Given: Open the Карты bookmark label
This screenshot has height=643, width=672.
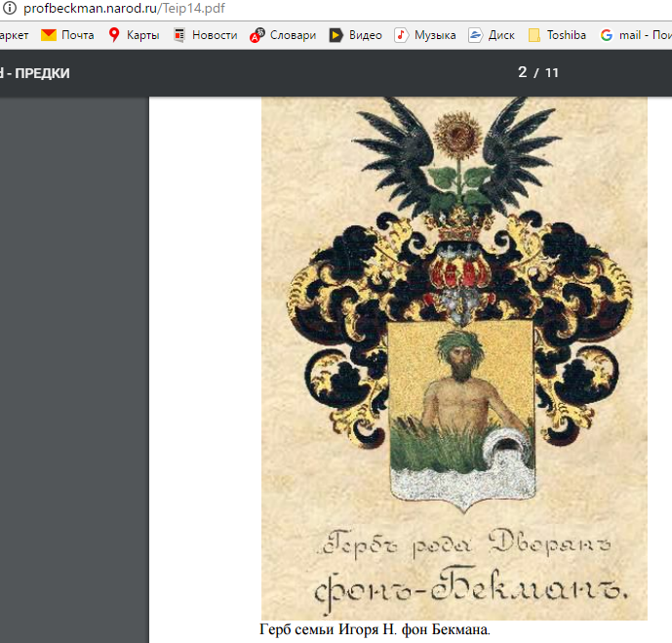Looking at the screenshot, I should coord(142,35).
